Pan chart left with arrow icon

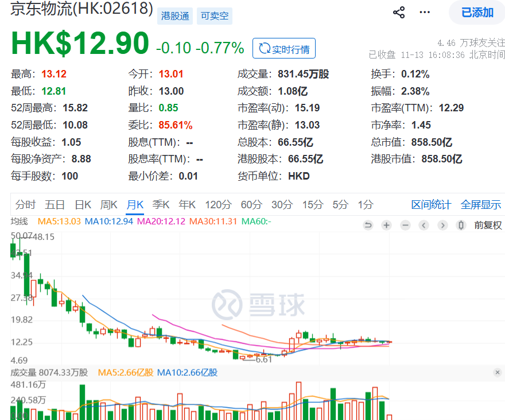pyautogui.click(x=424, y=225)
